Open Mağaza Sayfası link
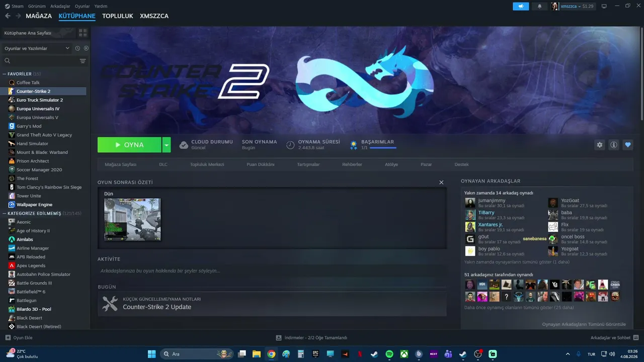The width and height of the screenshot is (644, 362). pyautogui.click(x=121, y=164)
